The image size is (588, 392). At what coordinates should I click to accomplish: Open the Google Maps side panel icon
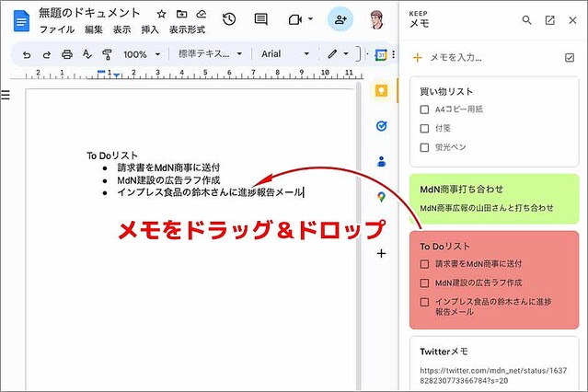(x=381, y=197)
